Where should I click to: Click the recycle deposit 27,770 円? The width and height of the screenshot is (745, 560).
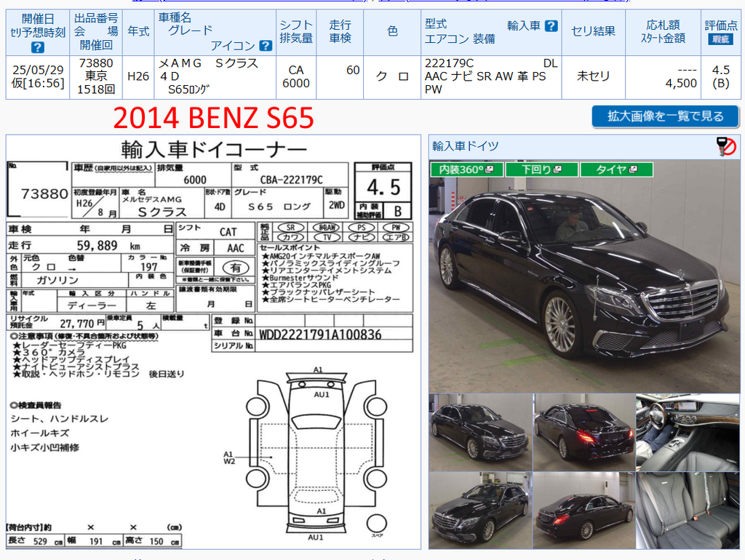pyautogui.click(x=82, y=324)
